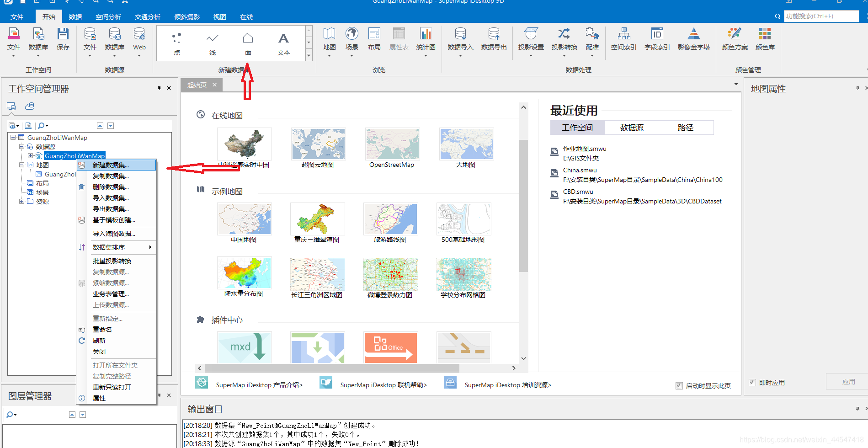Toggle the 即时应用 checkbox
Viewport: 868px width, 448px height.
pos(752,382)
